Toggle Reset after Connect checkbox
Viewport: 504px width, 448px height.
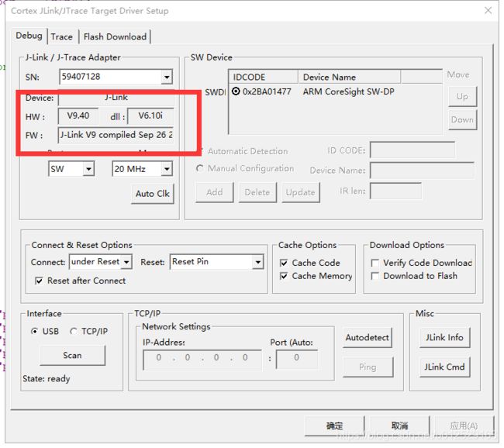pyautogui.click(x=39, y=281)
